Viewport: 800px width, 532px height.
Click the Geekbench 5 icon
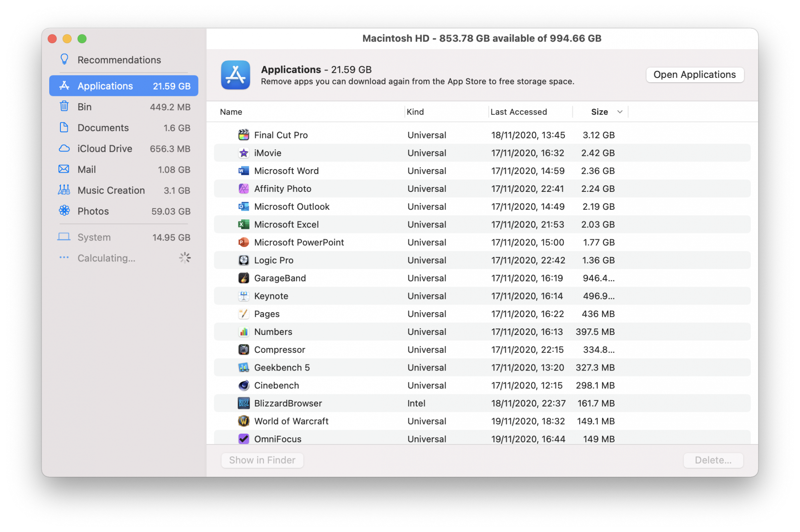[x=244, y=368]
